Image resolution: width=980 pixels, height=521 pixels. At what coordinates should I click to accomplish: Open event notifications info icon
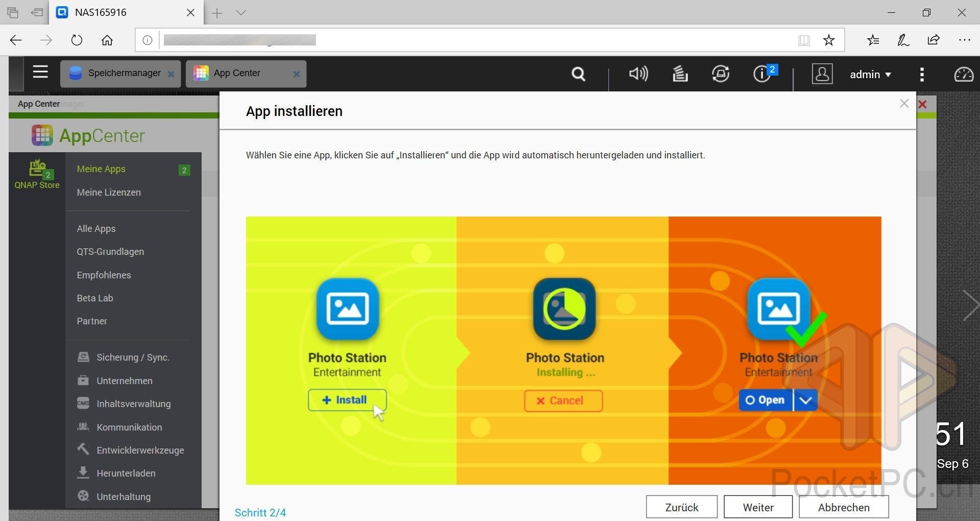click(x=762, y=74)
